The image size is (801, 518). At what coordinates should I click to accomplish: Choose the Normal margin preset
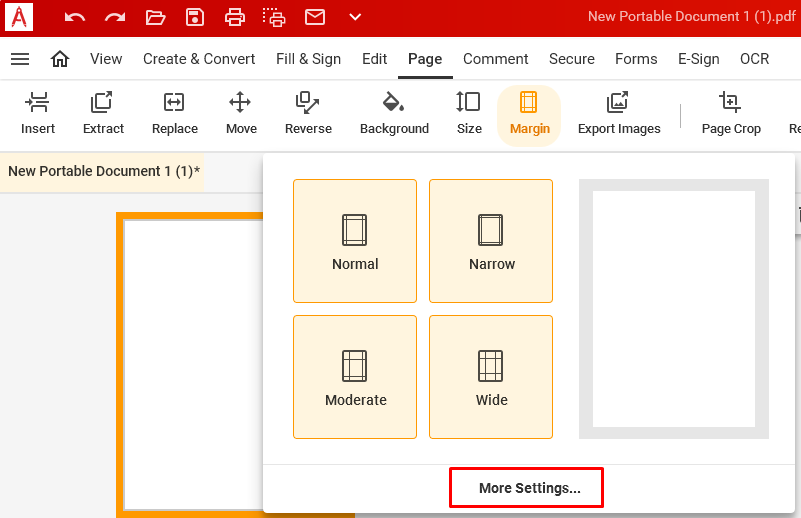coord(355,241)
